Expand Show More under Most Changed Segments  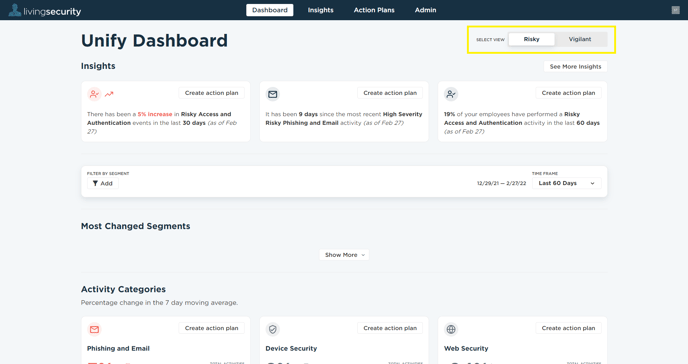344,255
